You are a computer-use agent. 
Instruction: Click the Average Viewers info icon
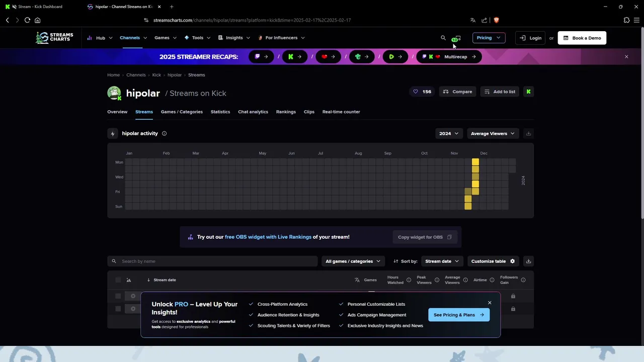point(465,280)
